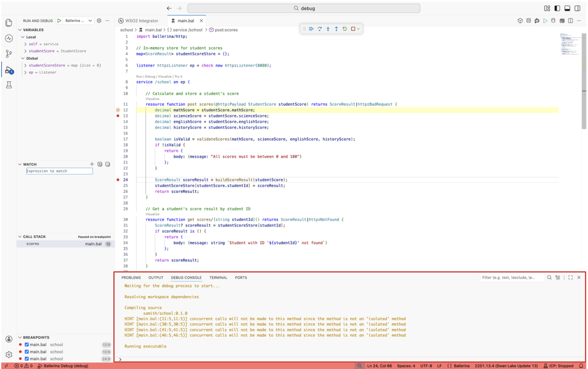Switch to the PROBLEMS tab
This screenshot has height=369, width=588.
[x=131, y=277]
